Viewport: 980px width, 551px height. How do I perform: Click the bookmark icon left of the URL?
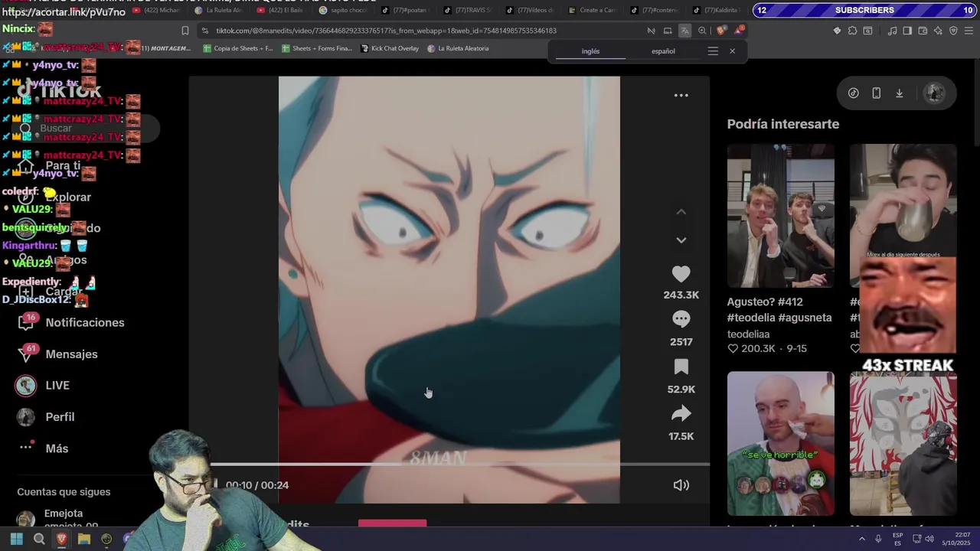click(185, 31)
